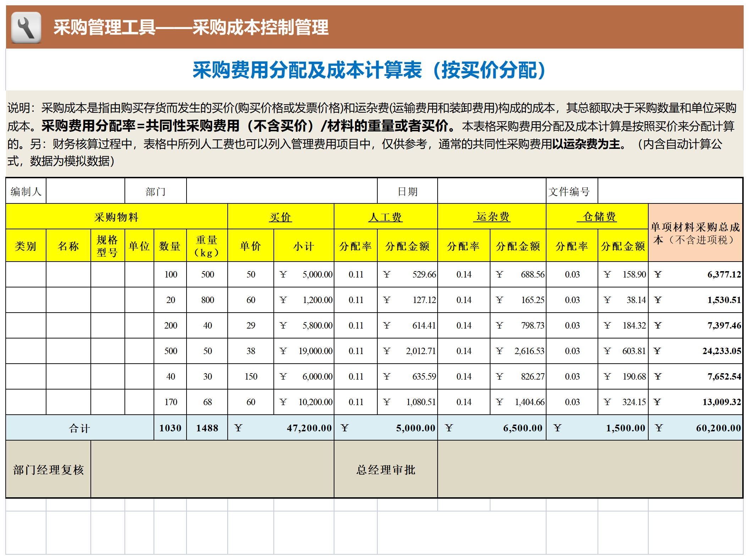The image size is (749, 560).
Task: Select the 单位 column header
Action: [139, 246]
